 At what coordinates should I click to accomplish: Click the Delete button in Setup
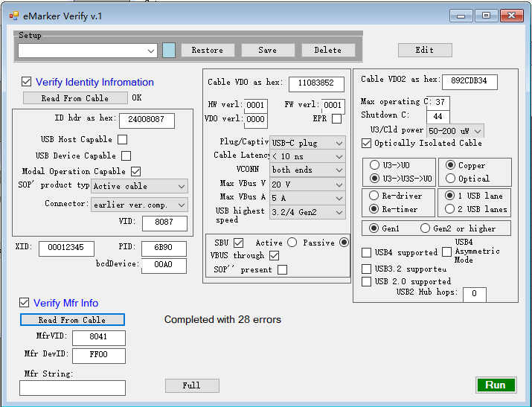[x=327, y=50]
